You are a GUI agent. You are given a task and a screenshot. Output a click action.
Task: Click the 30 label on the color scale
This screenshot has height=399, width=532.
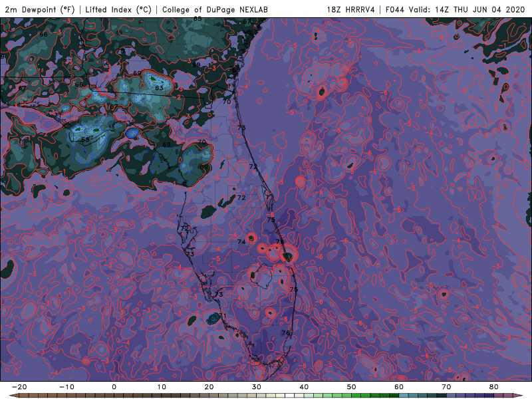pos(257,387)
